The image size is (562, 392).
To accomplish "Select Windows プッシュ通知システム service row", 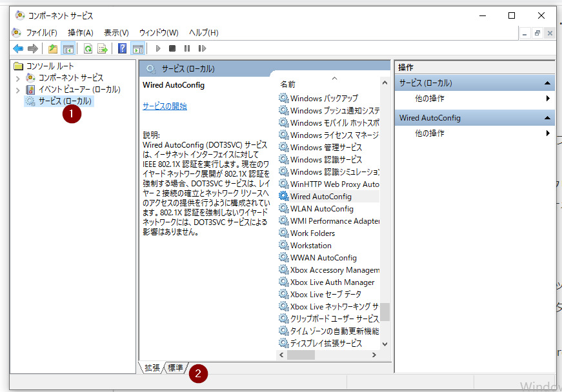I will [x=328, y=111].
